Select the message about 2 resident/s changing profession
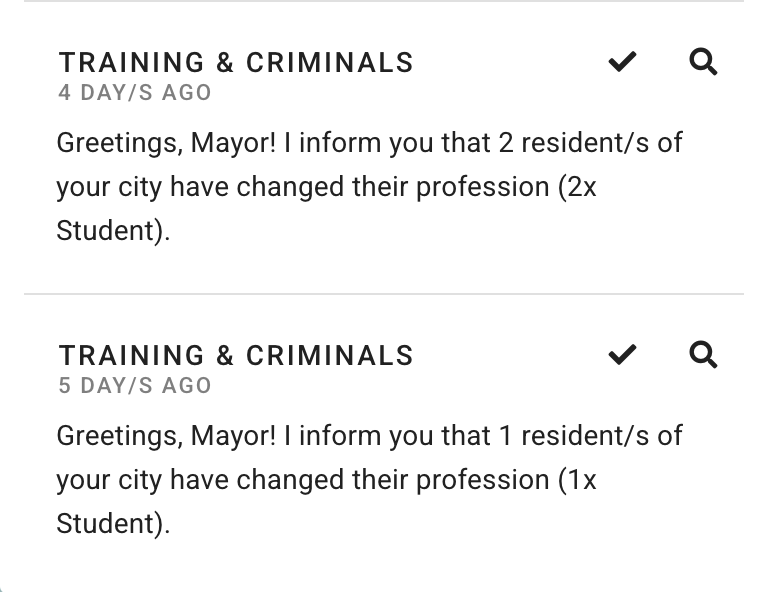Screen dimensions: 760x592 click(369, 187)
